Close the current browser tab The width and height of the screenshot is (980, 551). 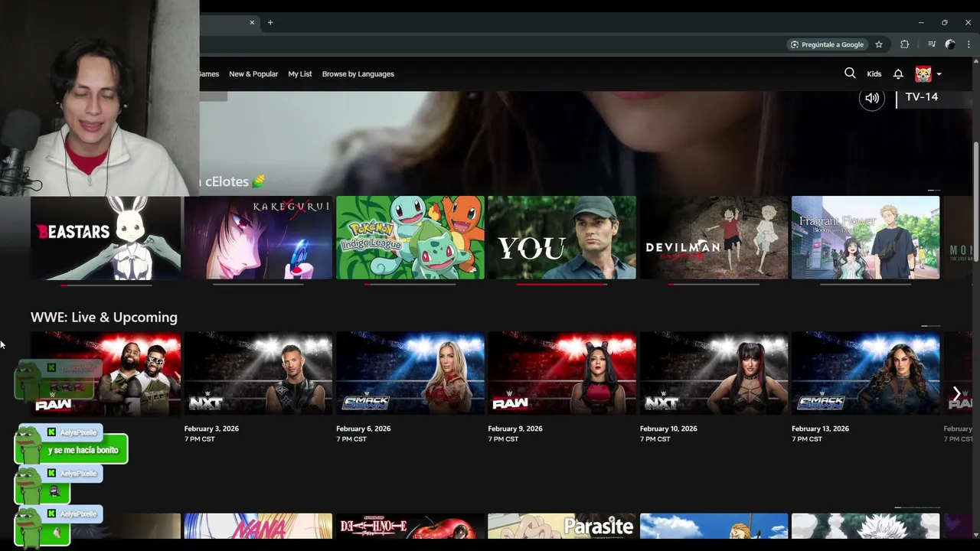point(252,22)
